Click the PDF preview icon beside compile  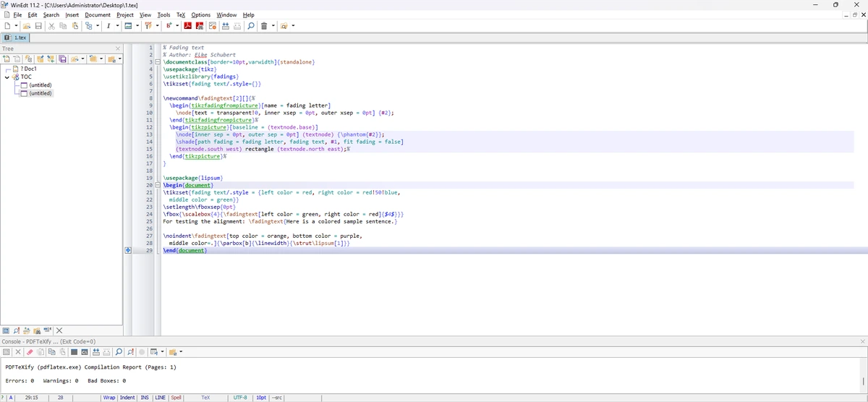click(200, 26)
